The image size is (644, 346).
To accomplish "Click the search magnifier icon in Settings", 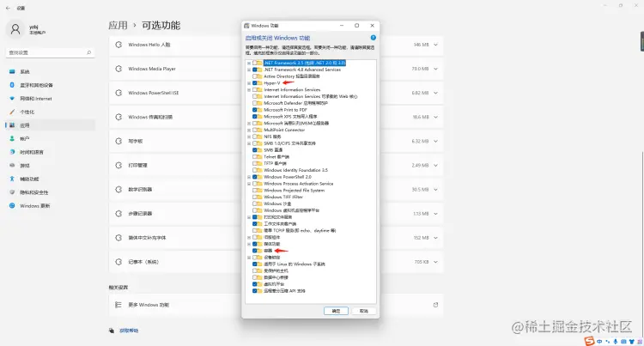I will tap(88, 52).
